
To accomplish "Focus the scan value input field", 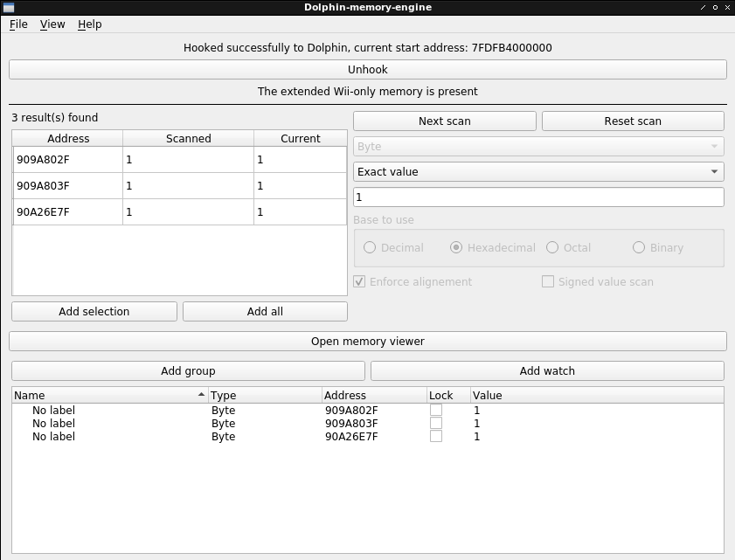I will pyautogui.click(x=538, y=197).
